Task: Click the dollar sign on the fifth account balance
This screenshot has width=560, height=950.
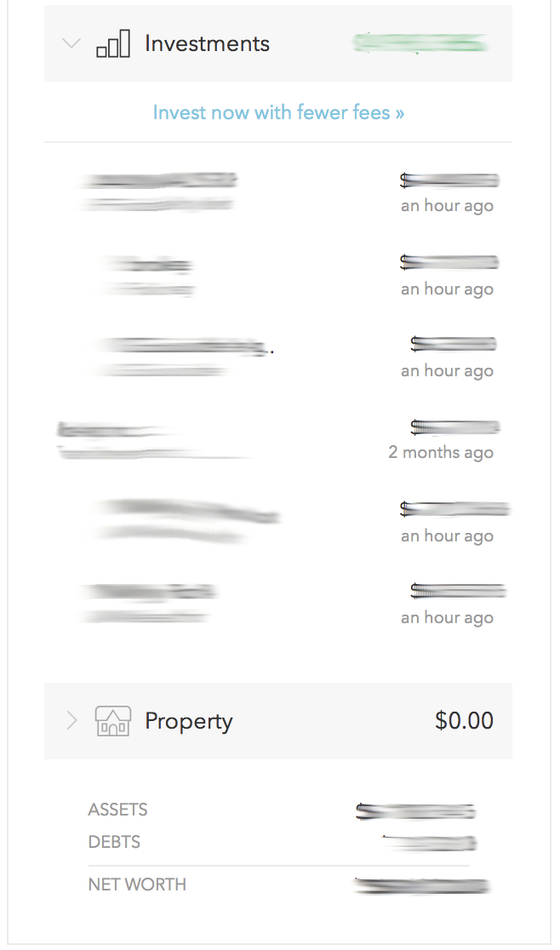Action: point(403,508)
